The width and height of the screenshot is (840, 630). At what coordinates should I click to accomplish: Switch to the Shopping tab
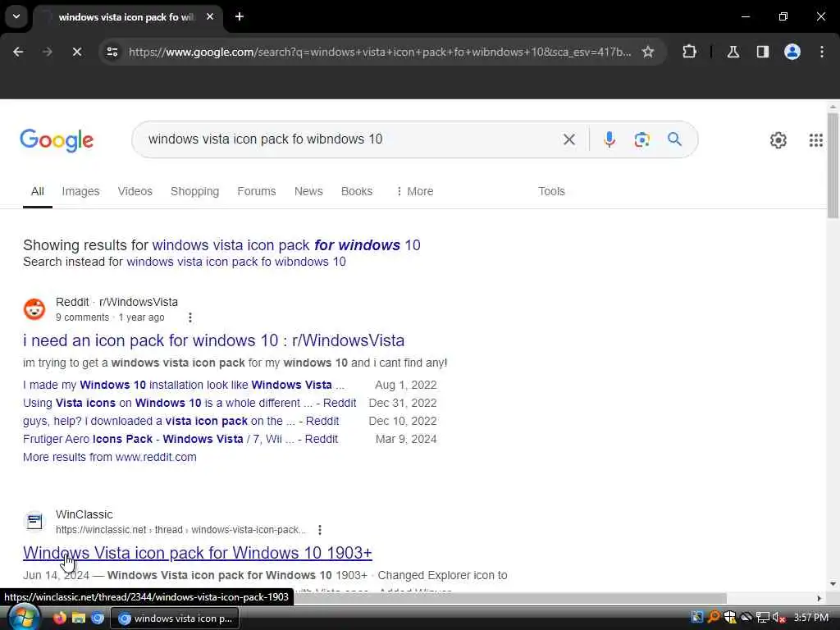click(194, 191)
